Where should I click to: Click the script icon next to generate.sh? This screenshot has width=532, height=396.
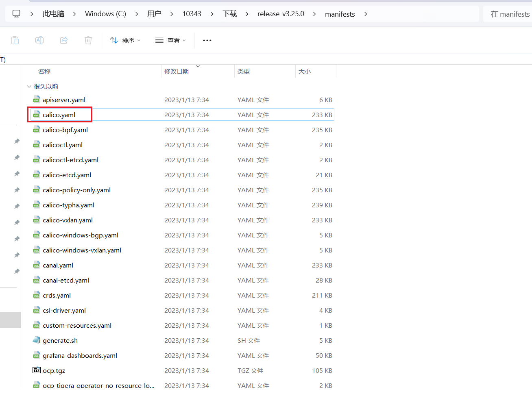click(x=36, y=340)
